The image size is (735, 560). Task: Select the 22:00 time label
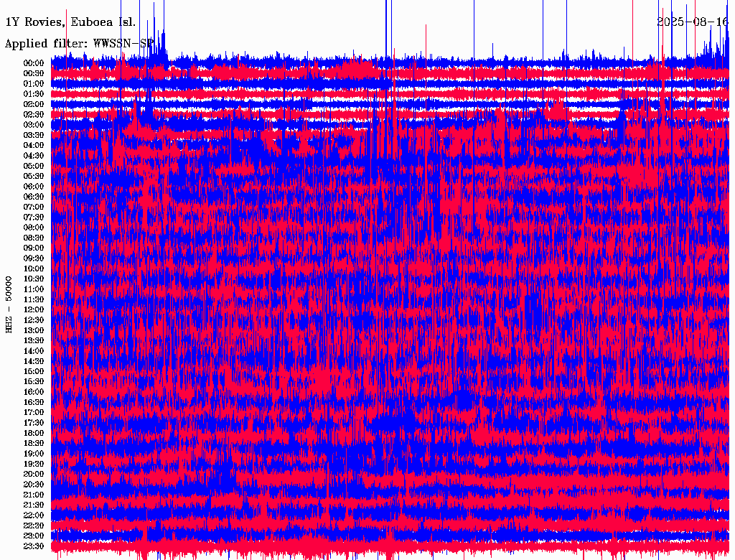pyautogui.click(x=34, y=515)
